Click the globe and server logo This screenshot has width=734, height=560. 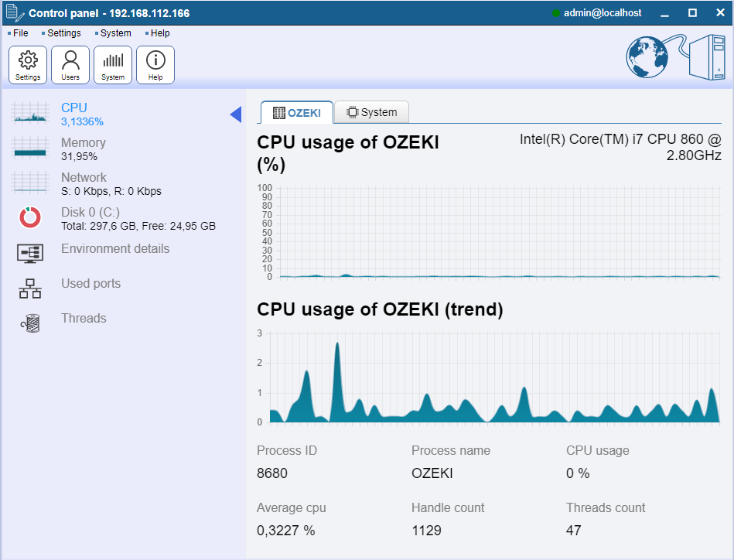click(x=675, y=56)
